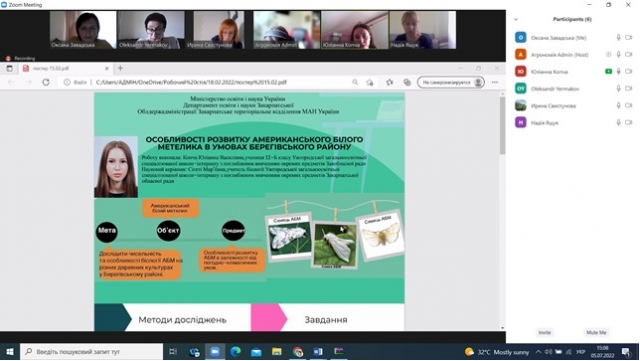Viewport: 640px width, 361px height.
Task: Click the browser forward arrow
Action: pos(28,82)
